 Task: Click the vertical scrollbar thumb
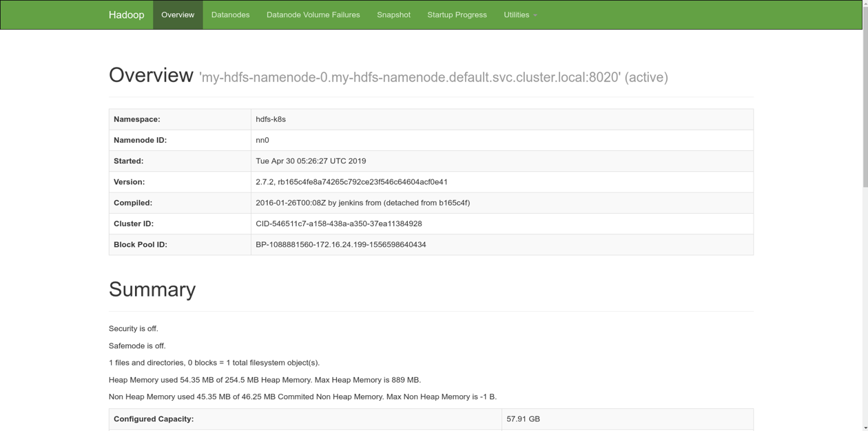coord(865,97)
